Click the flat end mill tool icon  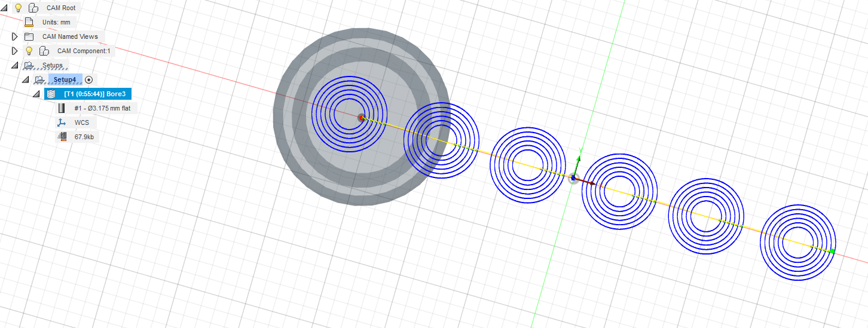(x=62, y=108)
